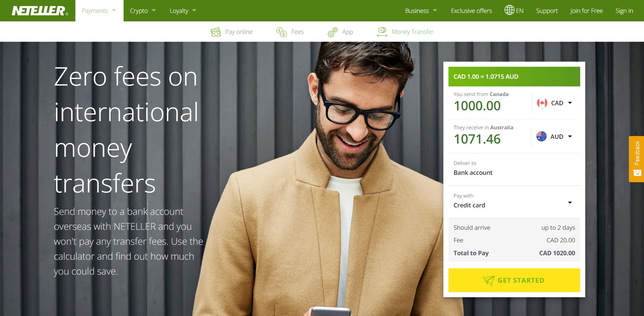Click the 'Should arrive' label
Screen dimensions: 644x316
472,227
